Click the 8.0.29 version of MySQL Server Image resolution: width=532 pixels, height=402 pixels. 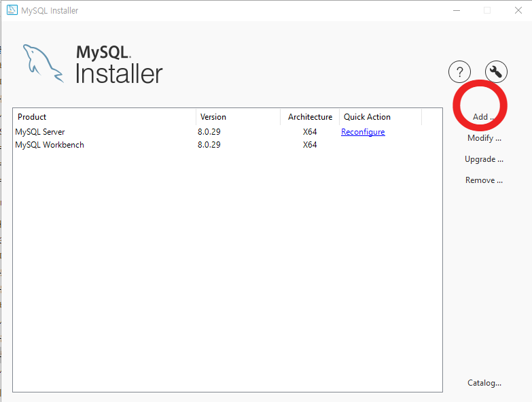click(209, 132)
